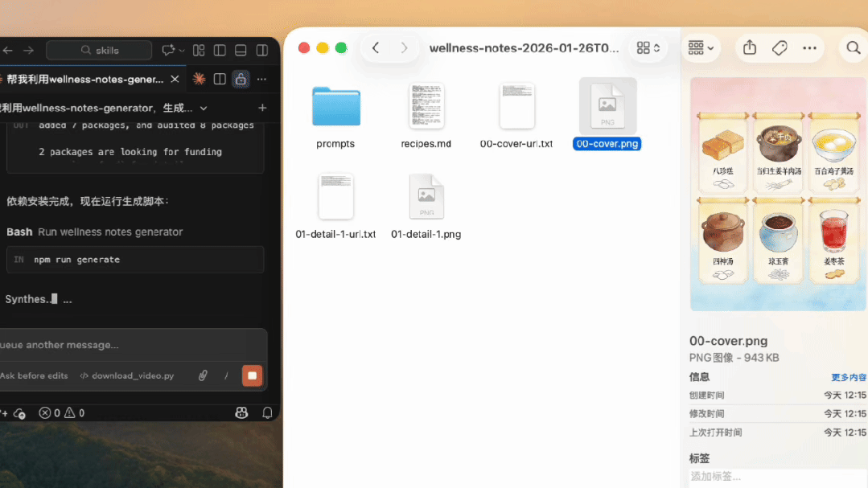The height and width of the screenshot is (488, 868).
Task: Click the npm run generate command block
Action: (135, 260)
